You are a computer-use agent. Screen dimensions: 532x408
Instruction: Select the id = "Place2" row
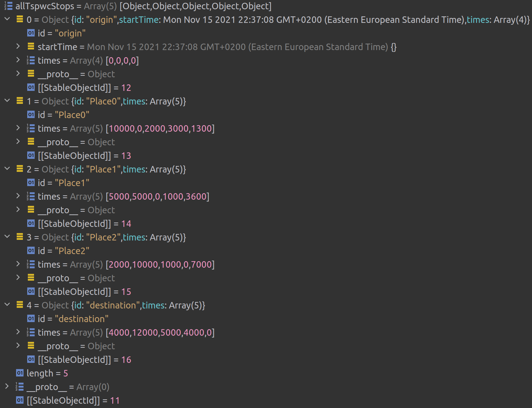point(266,251)
